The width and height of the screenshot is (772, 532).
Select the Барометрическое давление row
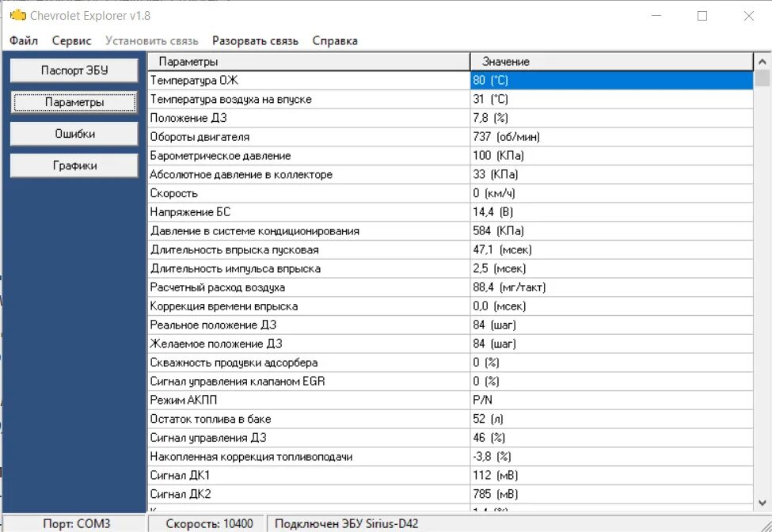point(451,155)
